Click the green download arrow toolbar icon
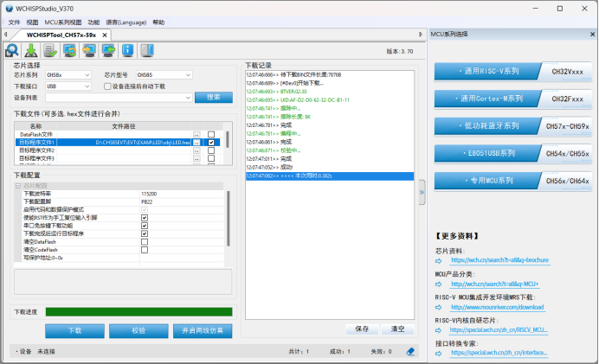The height and width of the screenshot is (364, 599). click(x=31, y=50)
